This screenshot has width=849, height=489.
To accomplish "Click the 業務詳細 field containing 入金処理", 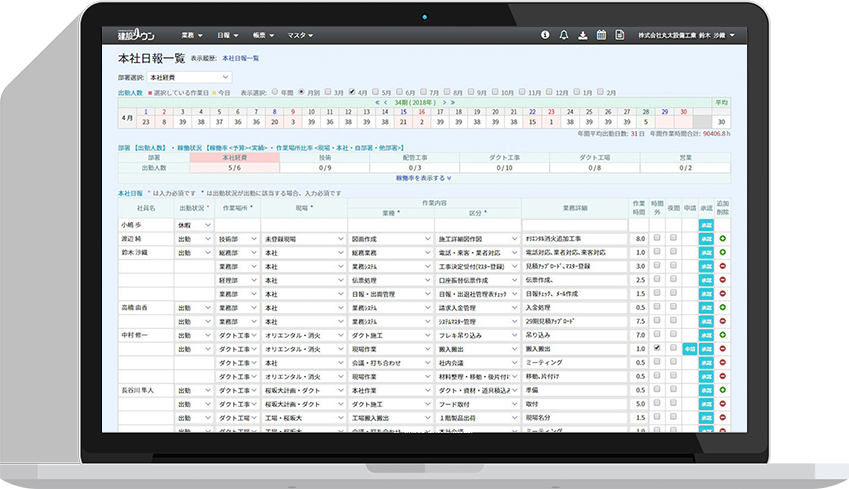I will pyautogui.click(x=575, y=308).
